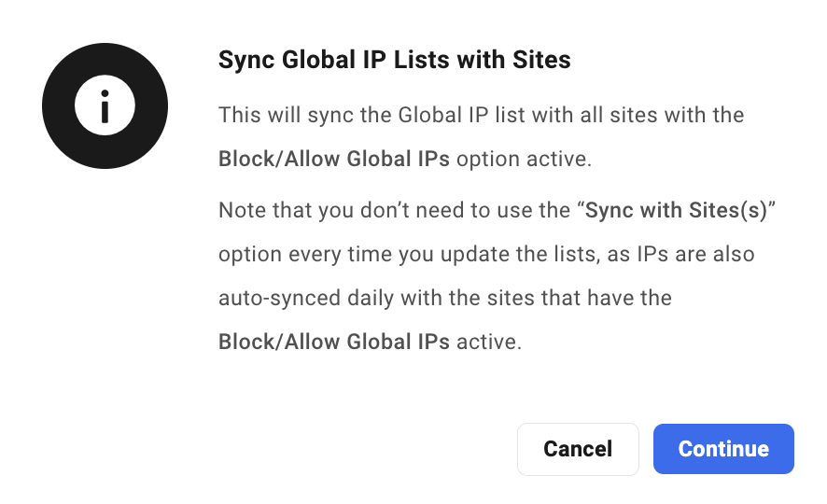
Task: Click the white 'i' symbol inside the info icon
Action: click(105, 106)
